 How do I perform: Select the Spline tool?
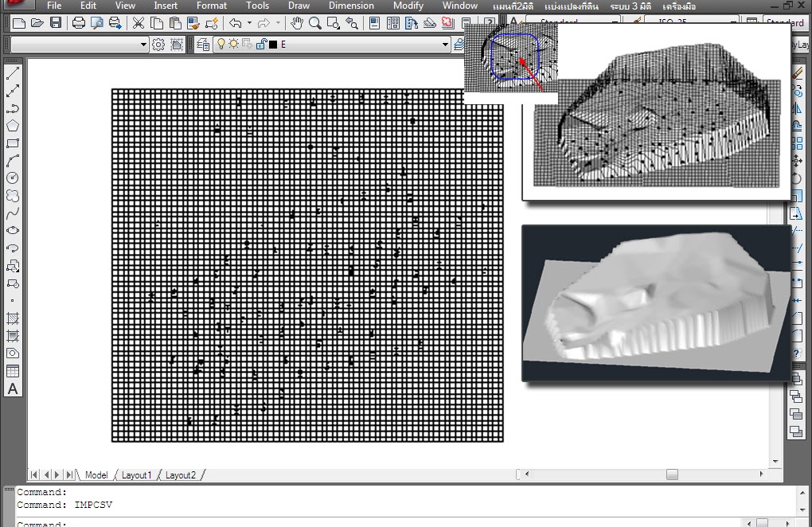pos(13,213)
